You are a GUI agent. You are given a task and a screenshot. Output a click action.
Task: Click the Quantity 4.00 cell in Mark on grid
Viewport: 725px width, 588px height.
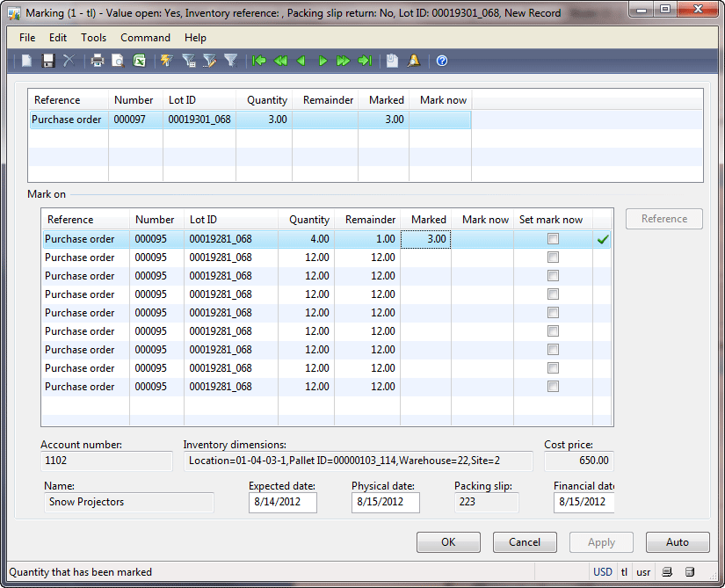pos(306,239)
